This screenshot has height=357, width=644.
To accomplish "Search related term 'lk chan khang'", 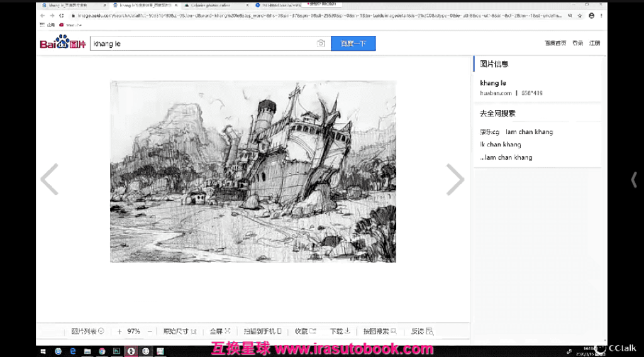I will (500, 145).
